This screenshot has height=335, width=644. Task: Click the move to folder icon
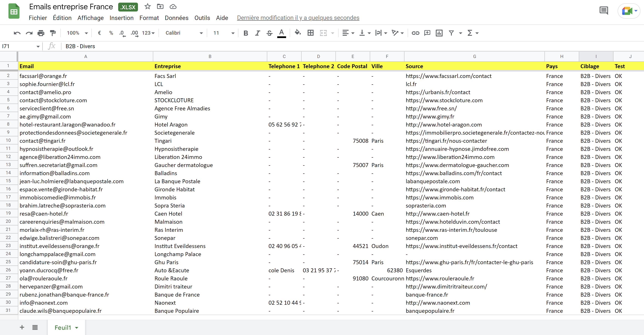[160, 6]
